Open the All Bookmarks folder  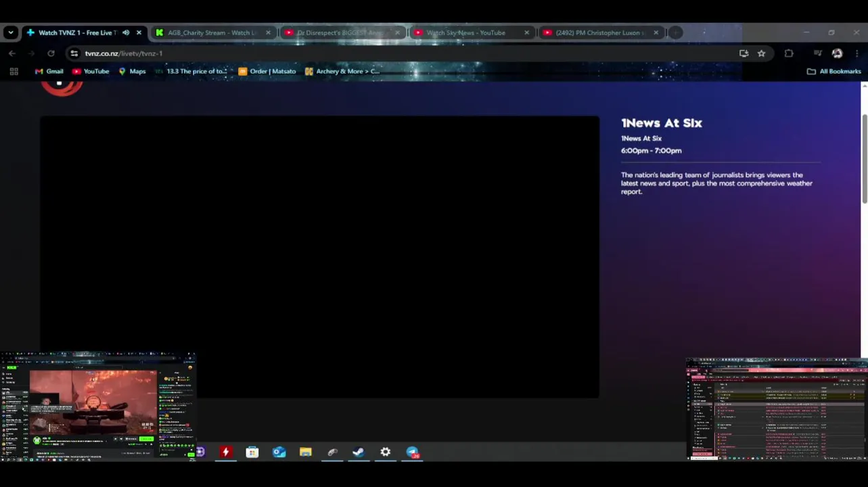click(x=833, y=71)
